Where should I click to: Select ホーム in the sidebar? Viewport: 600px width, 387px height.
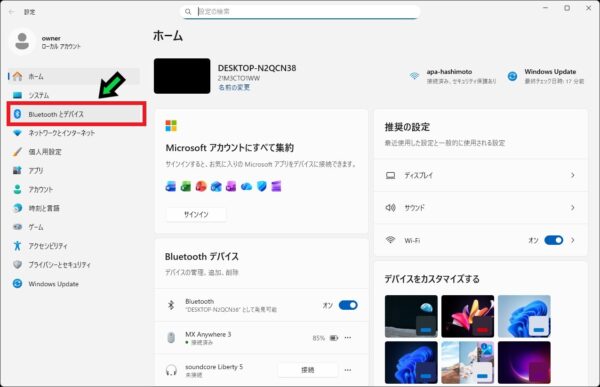[x=74, y=76]
